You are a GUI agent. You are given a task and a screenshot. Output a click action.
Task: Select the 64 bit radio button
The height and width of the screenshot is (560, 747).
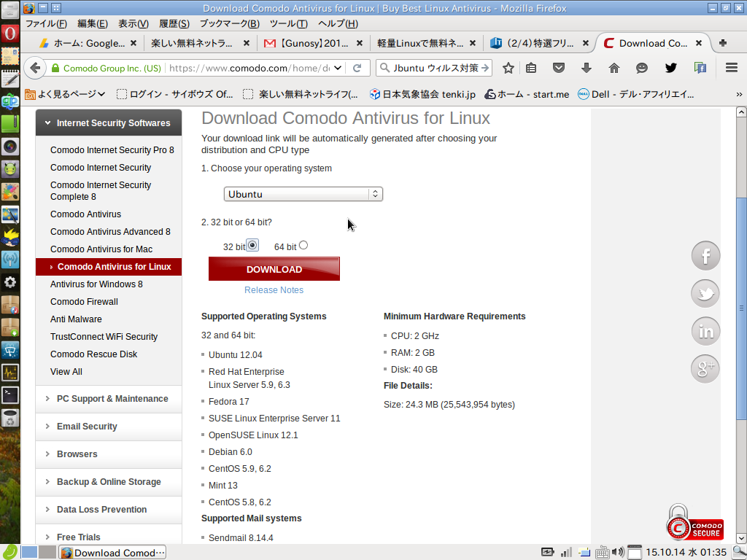pos(303,245)
